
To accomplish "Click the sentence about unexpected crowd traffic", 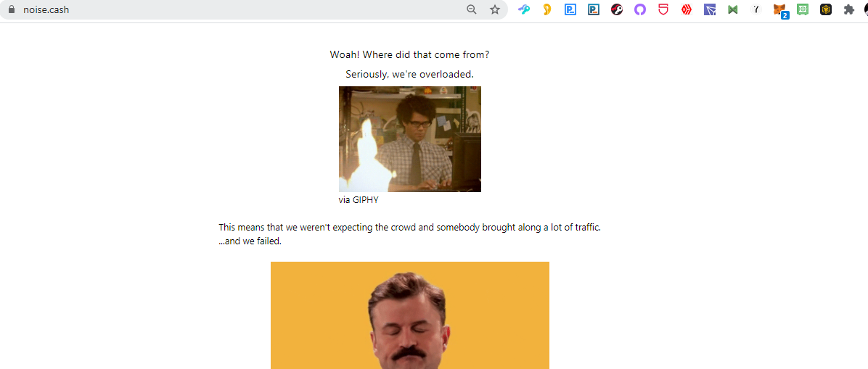I will pyautogui.click(x=409, y=228).
